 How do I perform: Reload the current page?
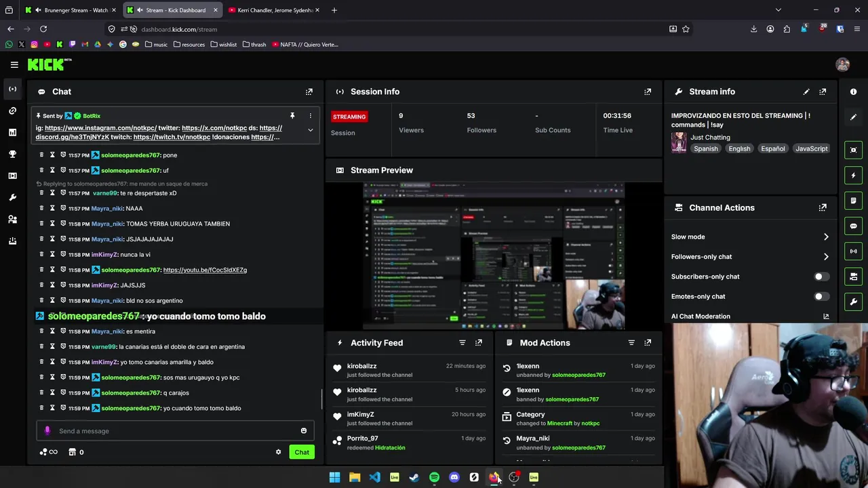43,29
